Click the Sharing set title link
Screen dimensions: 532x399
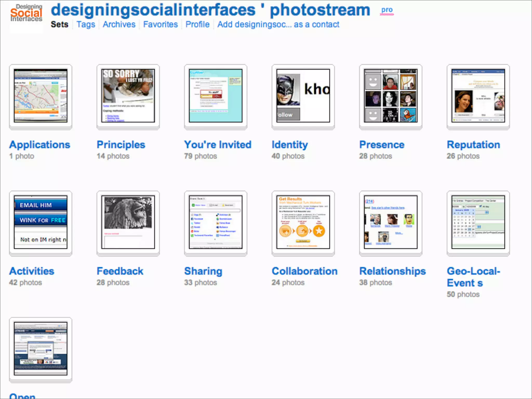point(203,271)
